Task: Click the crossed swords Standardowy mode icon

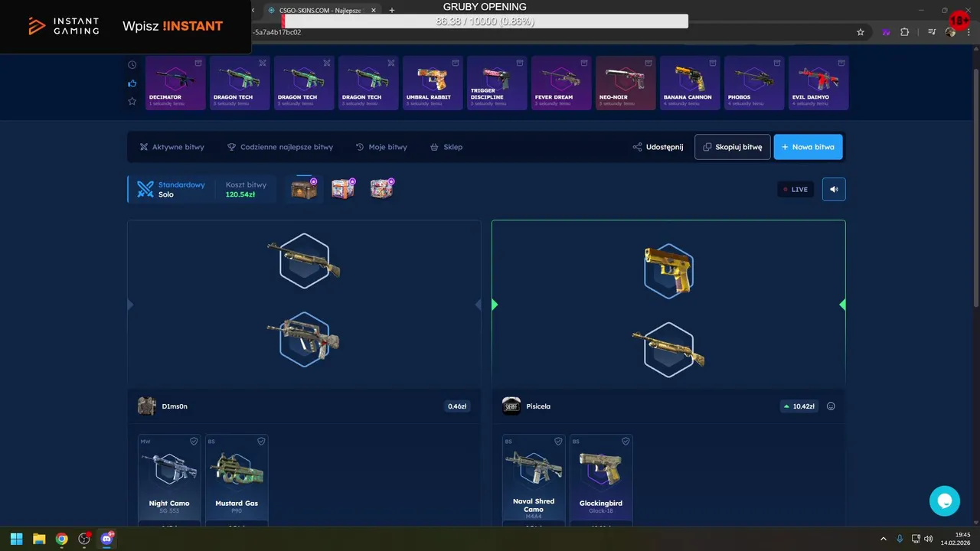Action: pos(145,189)
